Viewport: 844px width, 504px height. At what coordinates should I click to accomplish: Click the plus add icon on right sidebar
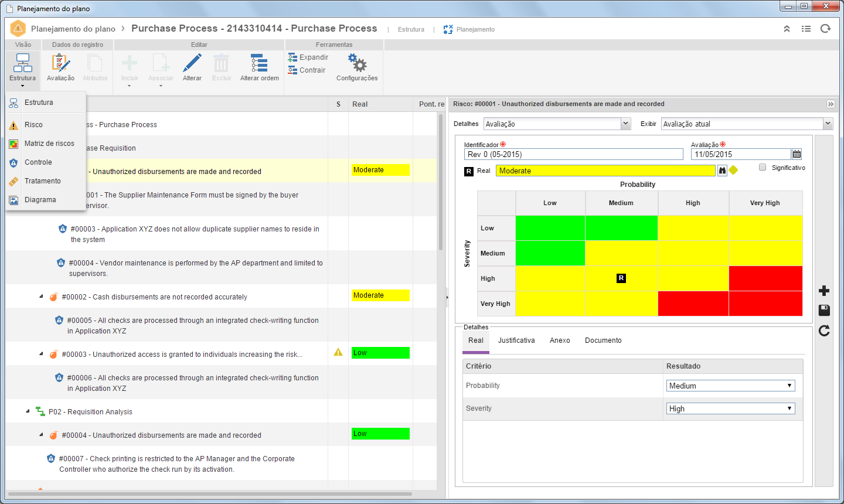tap(824, 291)
